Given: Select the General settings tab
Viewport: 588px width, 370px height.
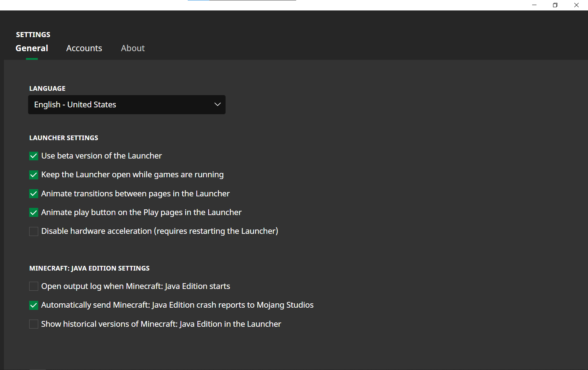Looking at the screenshot, I should [32, 48].
